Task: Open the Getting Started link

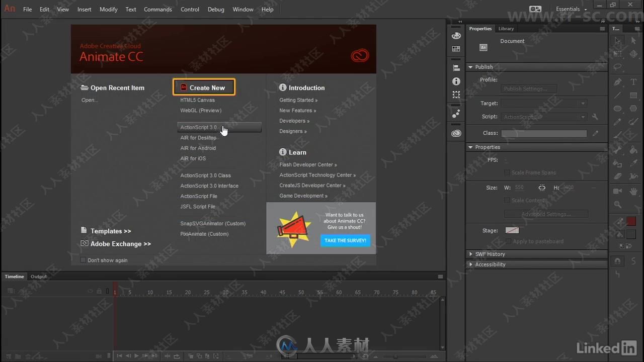Action: click(298, 100)
